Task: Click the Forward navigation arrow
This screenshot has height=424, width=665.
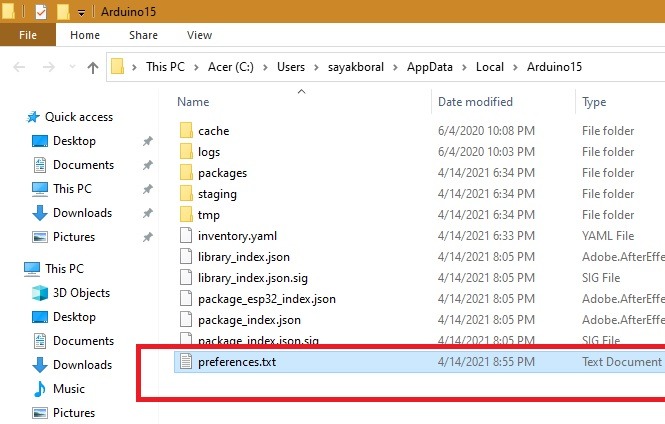Action: [49, 67]
